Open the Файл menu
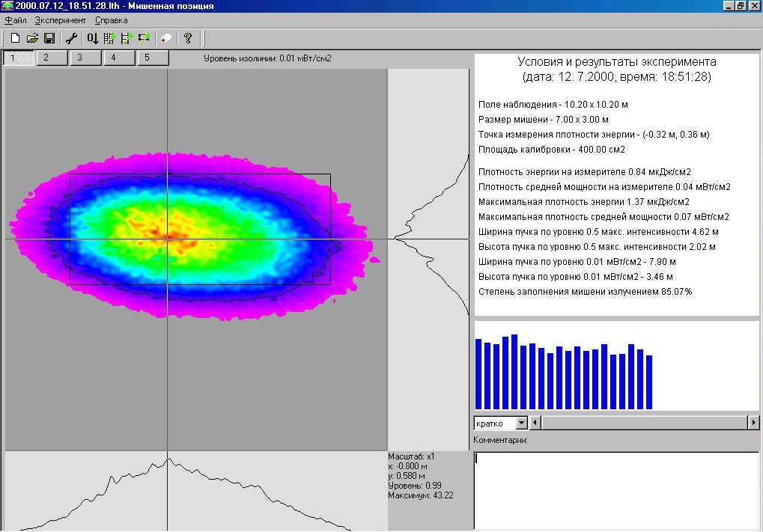This screenshot has height=532, width=763. coord(16,20)
